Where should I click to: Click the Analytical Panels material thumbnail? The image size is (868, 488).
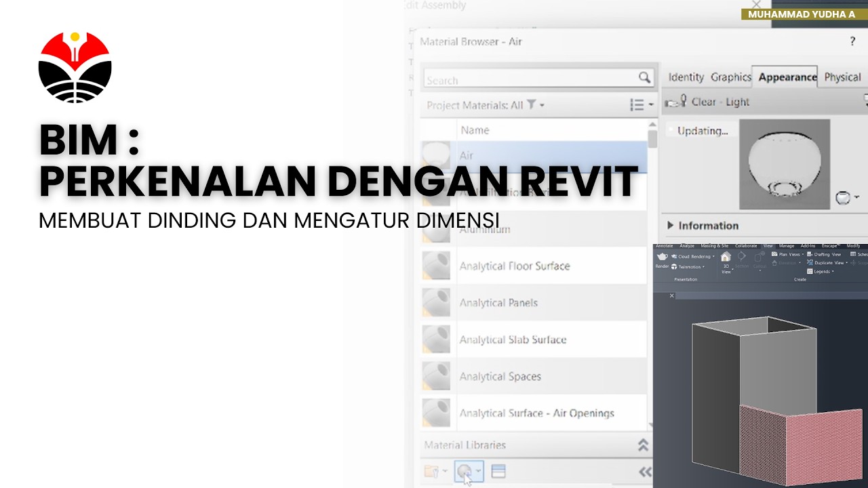click(x=436, y=302)
